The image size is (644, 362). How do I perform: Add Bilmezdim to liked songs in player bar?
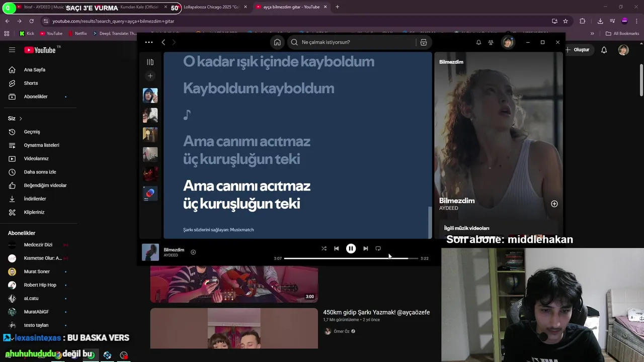coord(193,252)
